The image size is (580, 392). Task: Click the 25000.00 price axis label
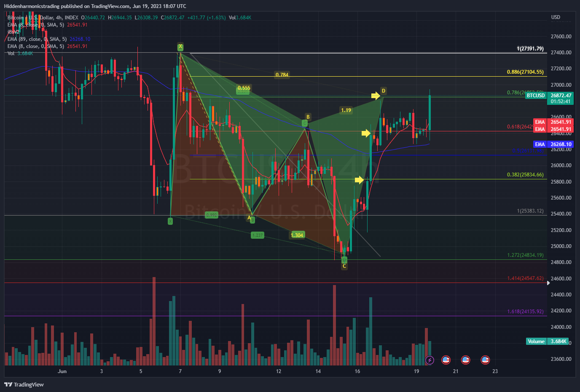pyautogui.click(x=561, y=246)
